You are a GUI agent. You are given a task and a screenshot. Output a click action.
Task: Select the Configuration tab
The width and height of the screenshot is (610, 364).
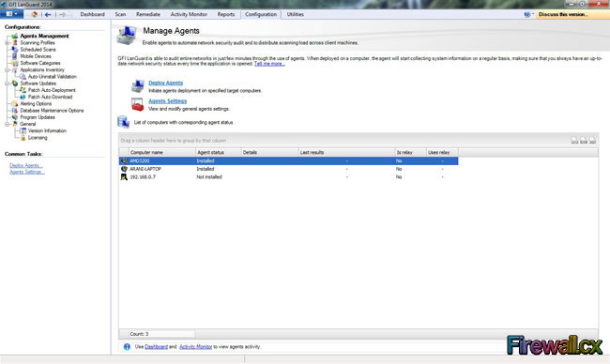[x=261, y=14]
